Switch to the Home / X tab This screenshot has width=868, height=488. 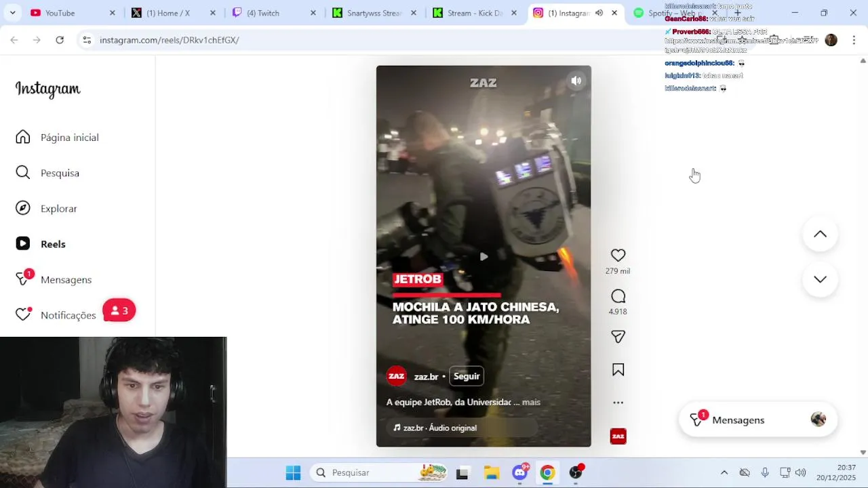(168, 13)
